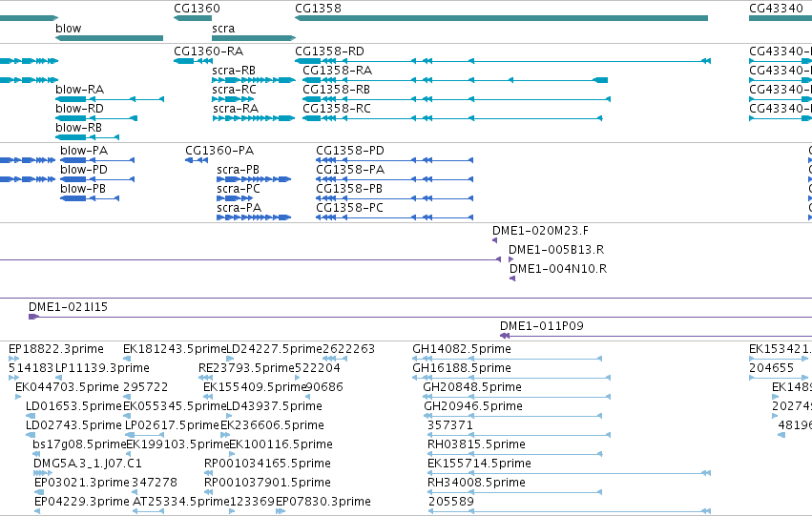The image size is (812, 516).
Task: Select EST AT25334.5prime
Action: [180, 502]
